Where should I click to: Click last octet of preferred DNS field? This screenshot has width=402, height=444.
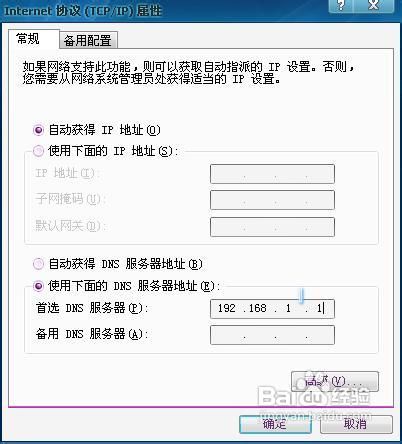pos(319,308)
